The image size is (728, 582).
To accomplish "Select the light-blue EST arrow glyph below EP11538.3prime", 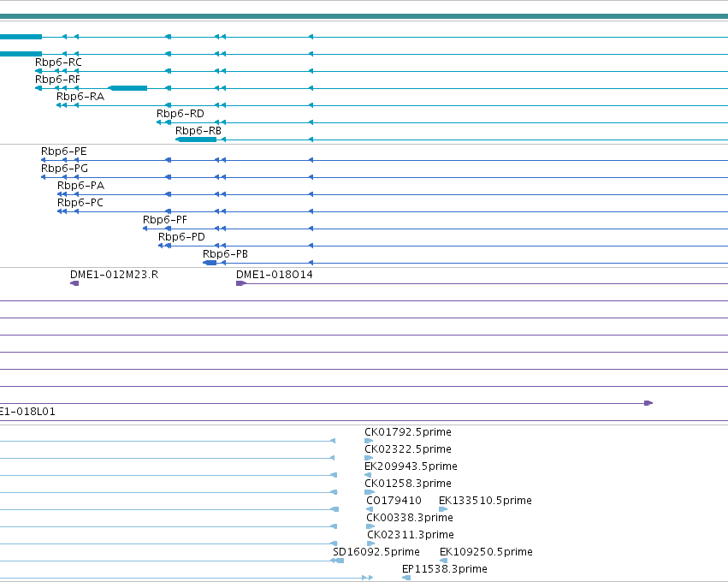I will click(406, 578).
